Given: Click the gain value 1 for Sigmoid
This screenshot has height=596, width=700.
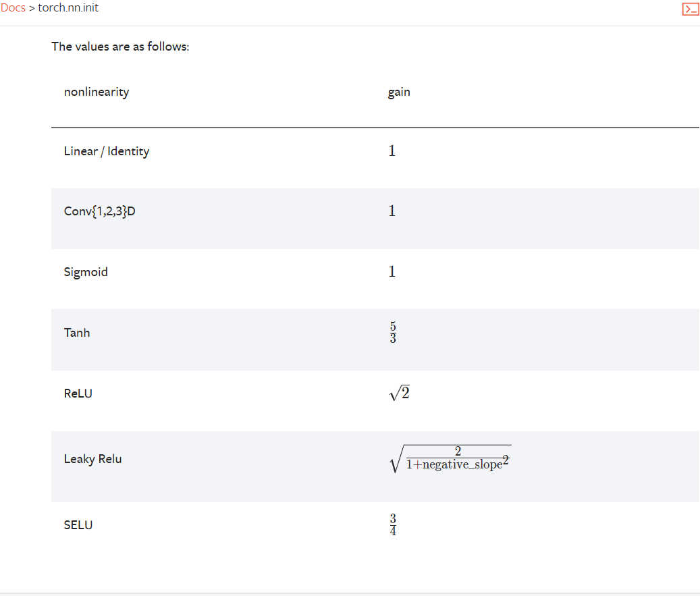Looking at the screenshot, I should click(392, 271).
